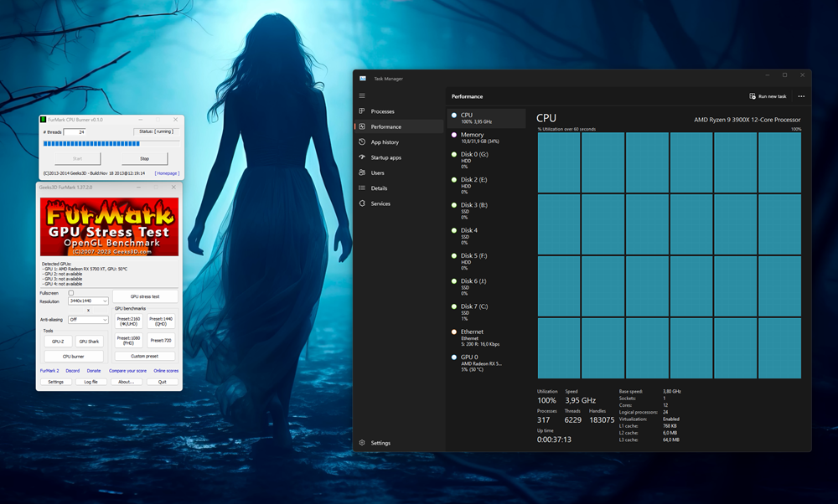Screen dimensions: 838x504
Task: Toggle the Fullscreen checkbox in FurMark
Action: point(71,293)
